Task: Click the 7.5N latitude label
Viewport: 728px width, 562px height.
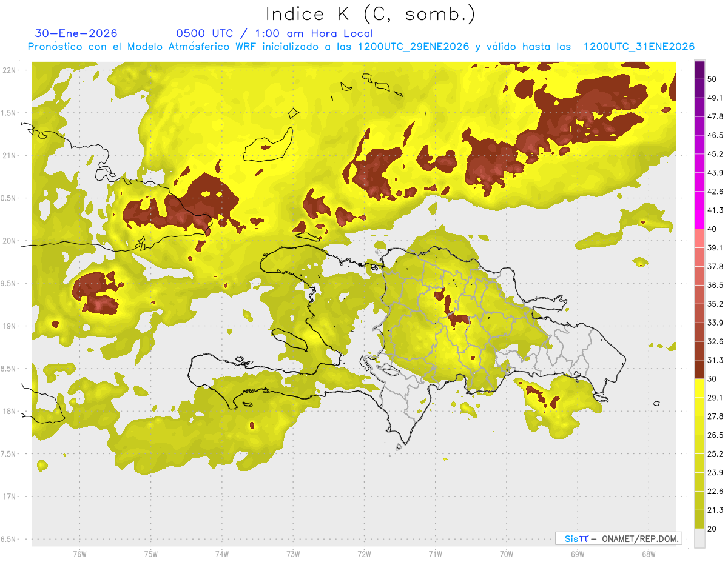Action: pos(9,454)
